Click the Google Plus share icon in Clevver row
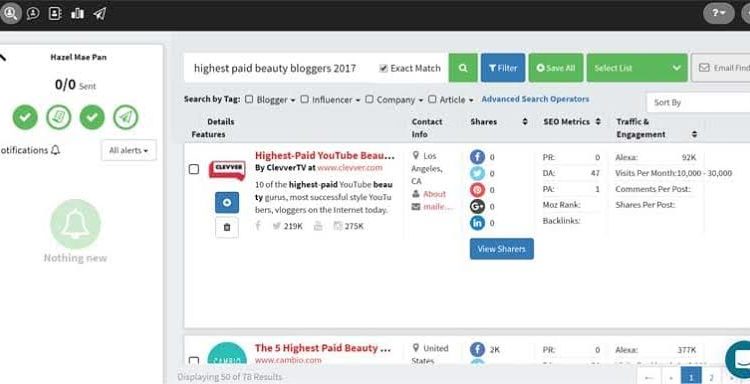 477,206
